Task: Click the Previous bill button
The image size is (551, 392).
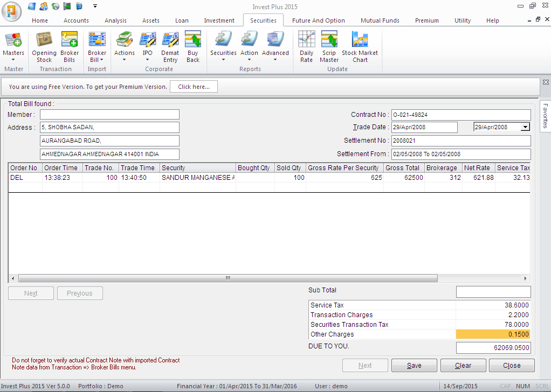Action: coord(80,293)
